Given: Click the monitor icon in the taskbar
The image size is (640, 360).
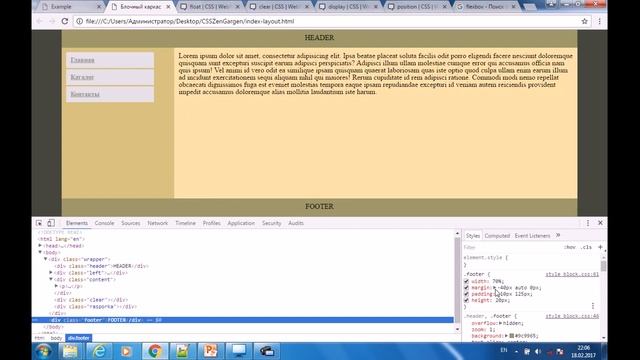Looking at the screenshot, I should pyautogui.click(x=239, y=351).
